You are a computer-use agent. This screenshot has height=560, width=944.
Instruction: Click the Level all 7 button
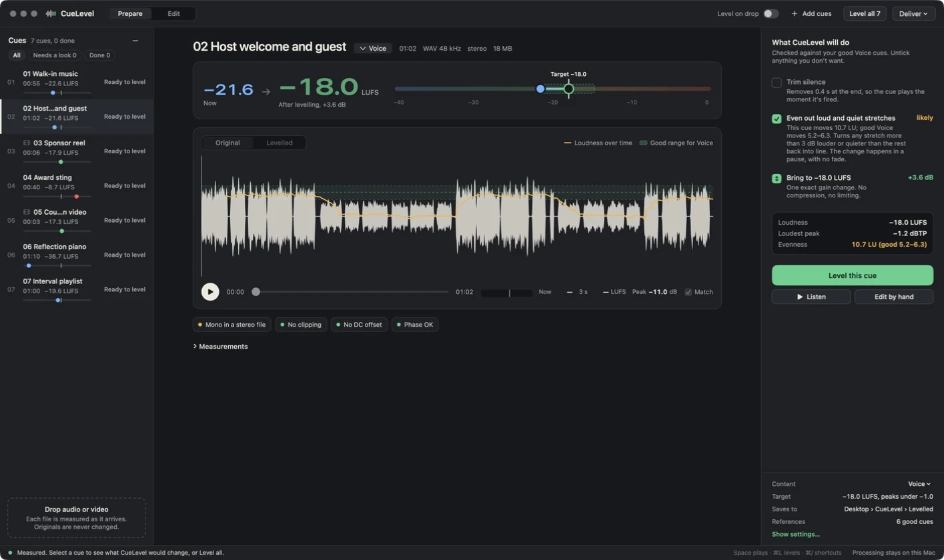865,13
